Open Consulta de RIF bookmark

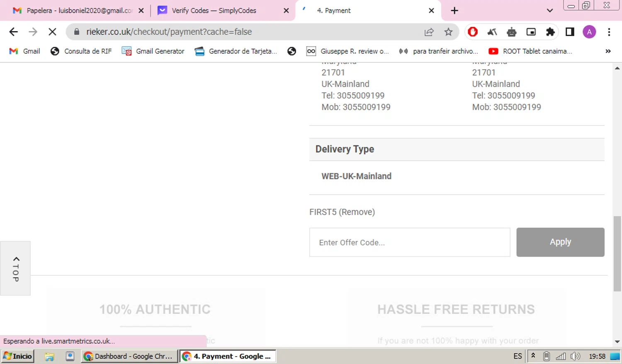coord(81,51)
